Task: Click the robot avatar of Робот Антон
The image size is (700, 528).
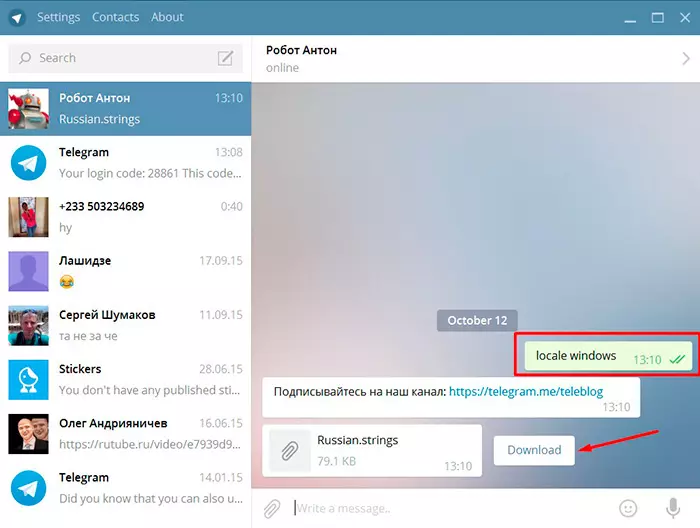Action: tap(29, 108)
